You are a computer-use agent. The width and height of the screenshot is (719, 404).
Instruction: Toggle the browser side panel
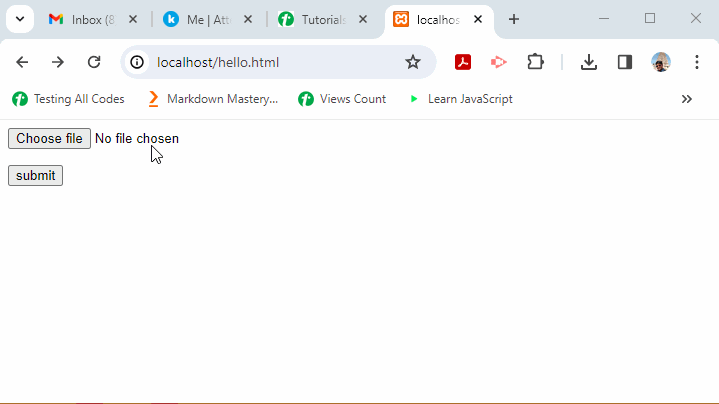click(625, 62)
